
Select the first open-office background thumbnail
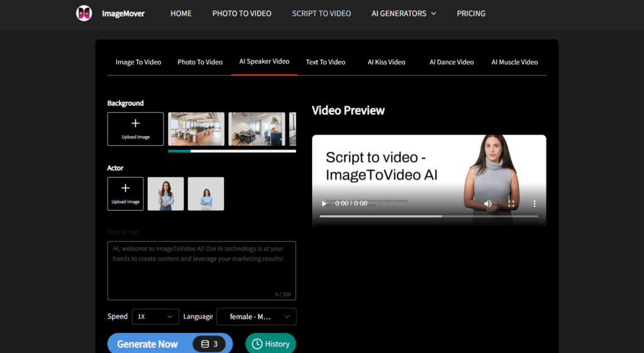(x=196, y=129)
